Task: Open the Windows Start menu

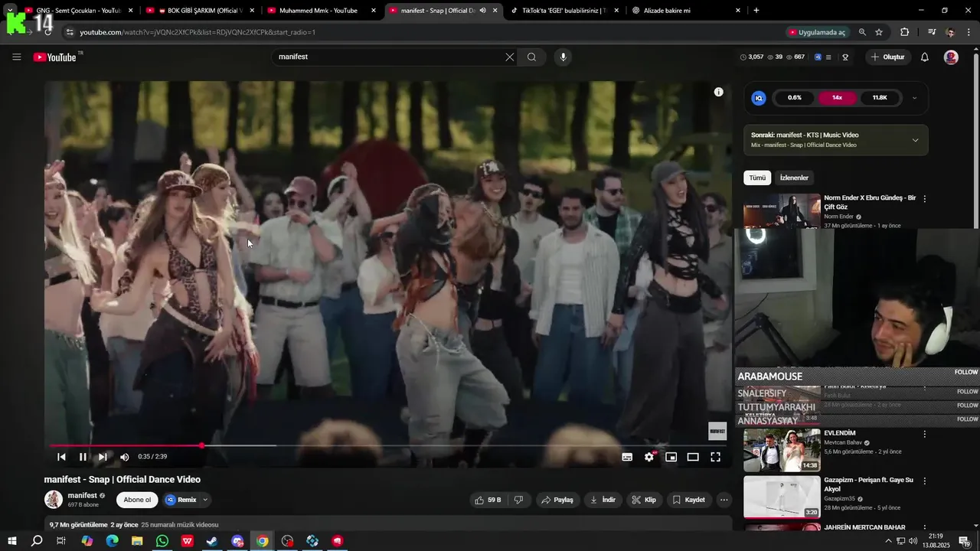Action: click(x=11, y=541)
